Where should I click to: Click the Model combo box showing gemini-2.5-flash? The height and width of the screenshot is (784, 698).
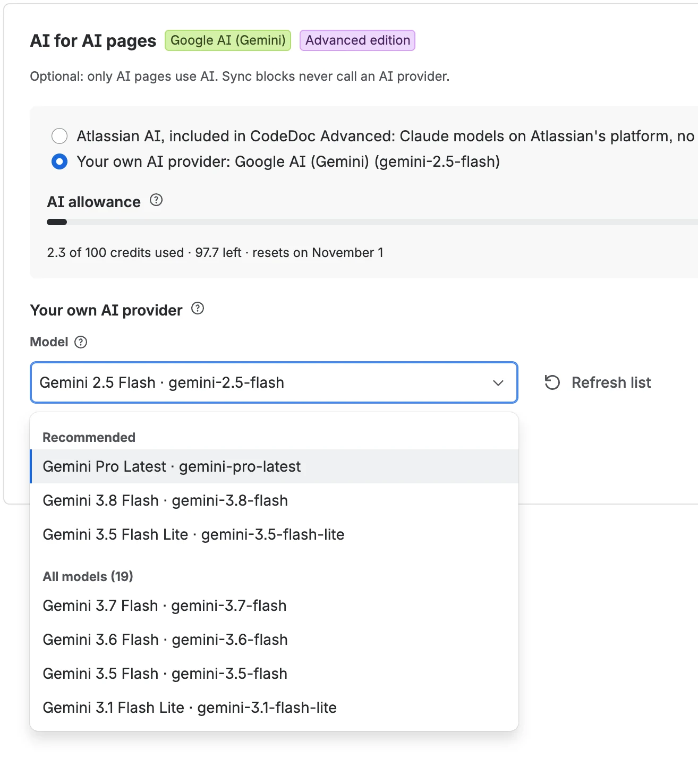coord(274,382)
